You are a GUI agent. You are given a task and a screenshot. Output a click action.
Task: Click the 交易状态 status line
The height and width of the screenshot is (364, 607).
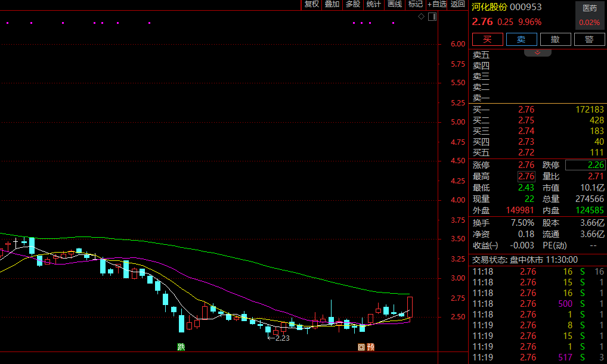pos(525,260)
